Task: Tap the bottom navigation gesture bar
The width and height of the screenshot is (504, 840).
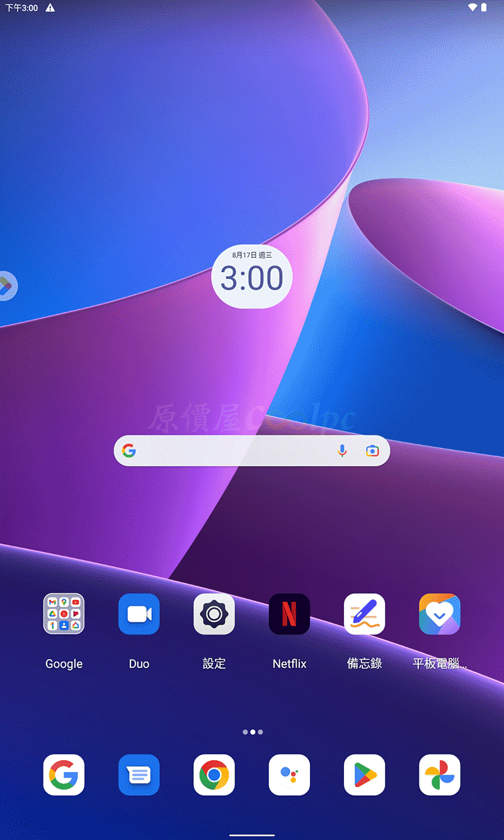Action: [x=252, y=836]
